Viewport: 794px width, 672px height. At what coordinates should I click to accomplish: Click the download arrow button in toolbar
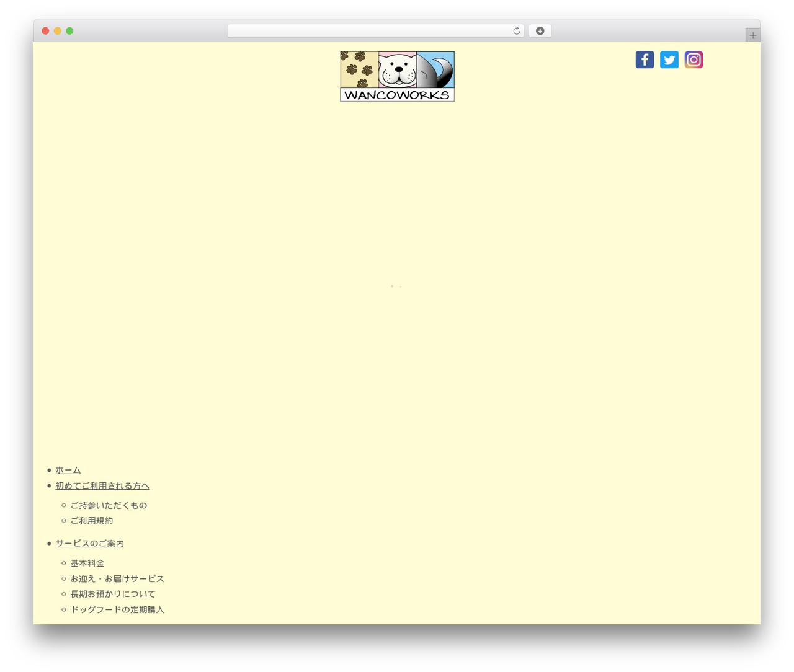point(540,31)
